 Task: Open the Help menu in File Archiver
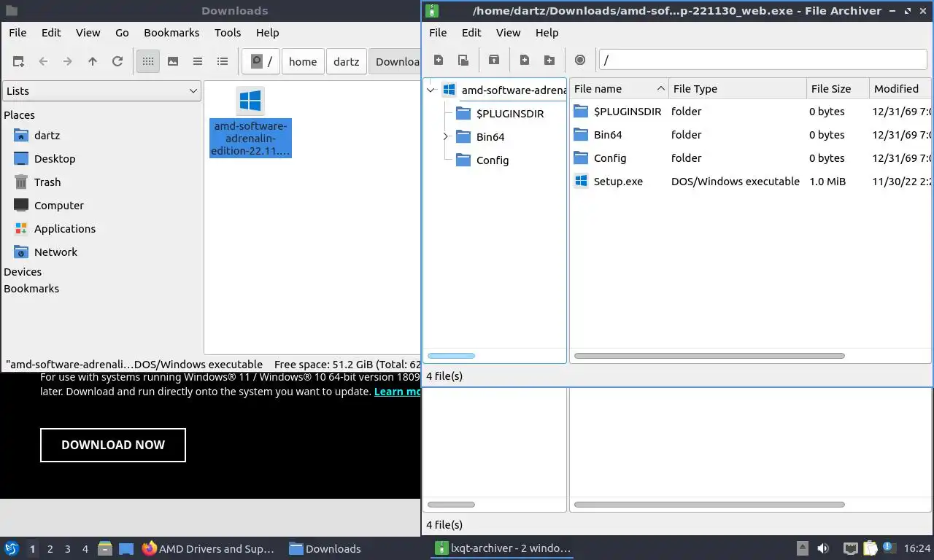point(547,33)
